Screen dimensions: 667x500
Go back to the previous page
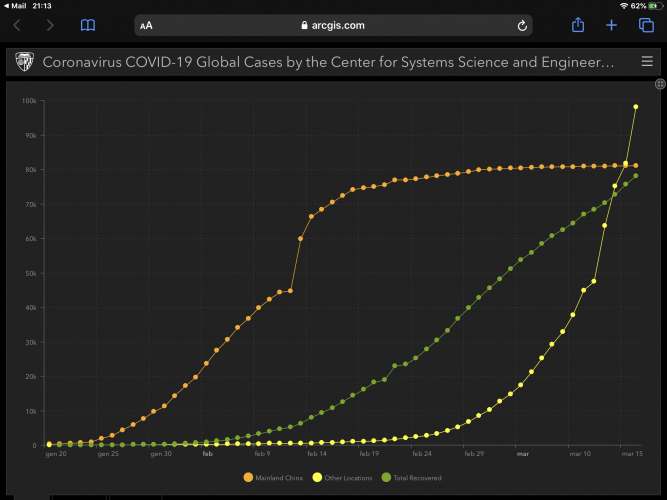[17, 25]
